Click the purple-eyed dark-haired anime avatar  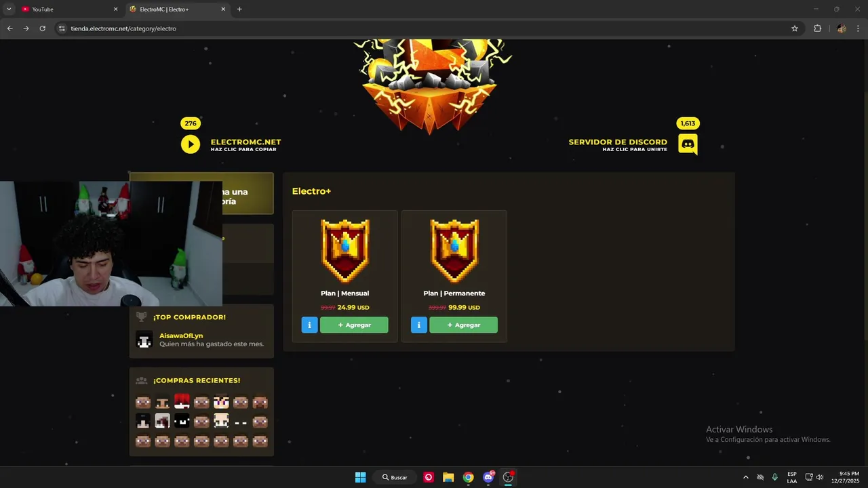(221, 401)
